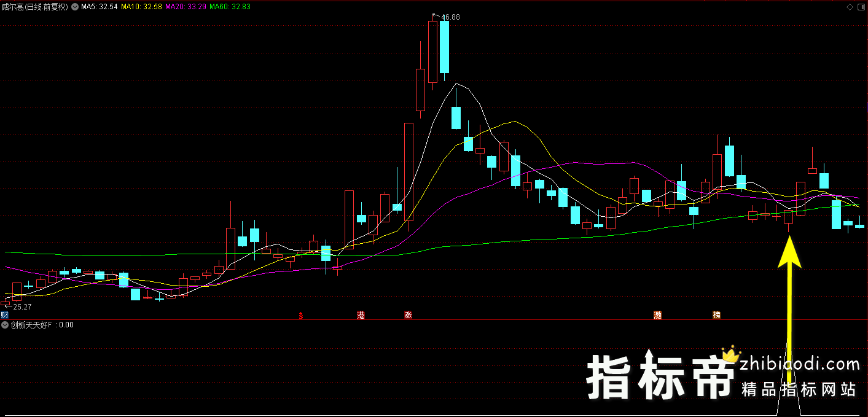Select the 威尔高(日线 前复权) chart title

tap(35, 7)
